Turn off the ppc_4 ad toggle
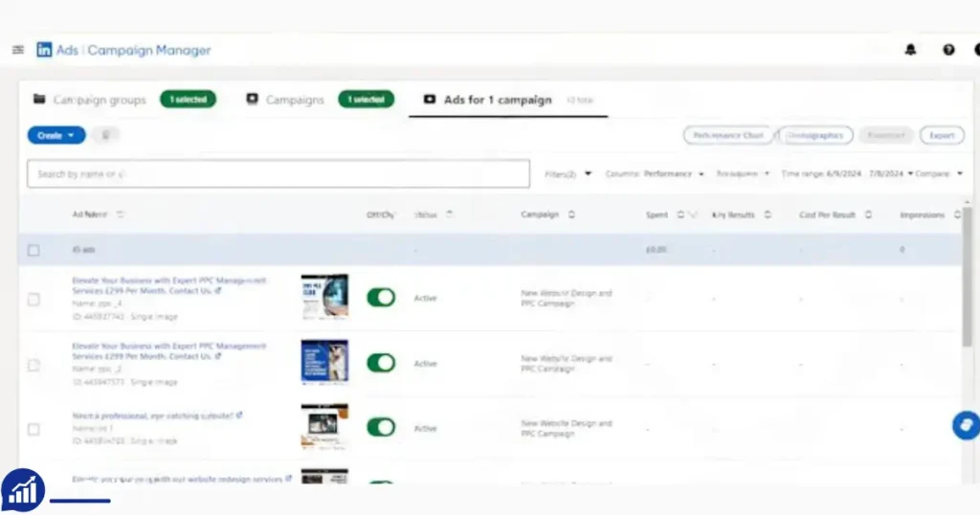This screenshot has height=515, width=980. click(381, 298)
